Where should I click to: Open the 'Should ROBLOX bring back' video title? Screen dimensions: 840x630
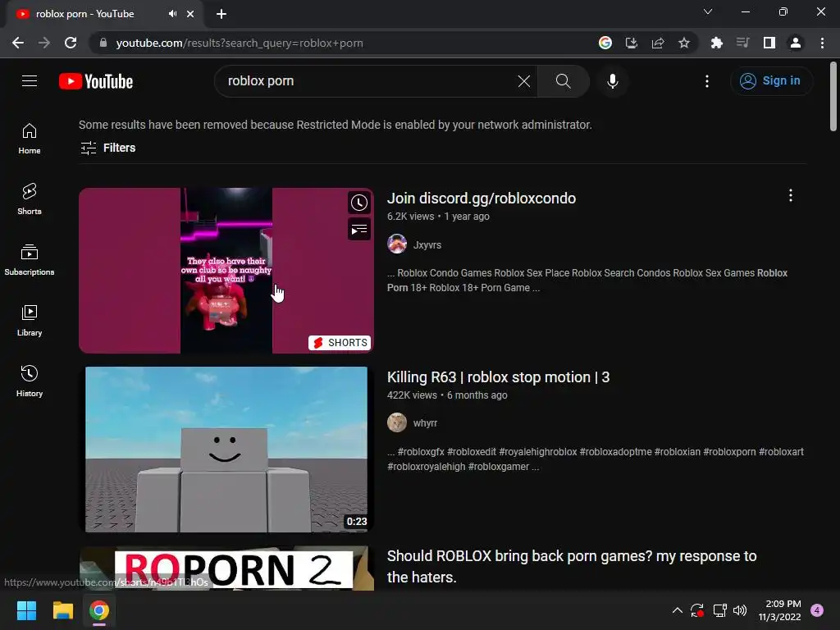tap(572, 566)
